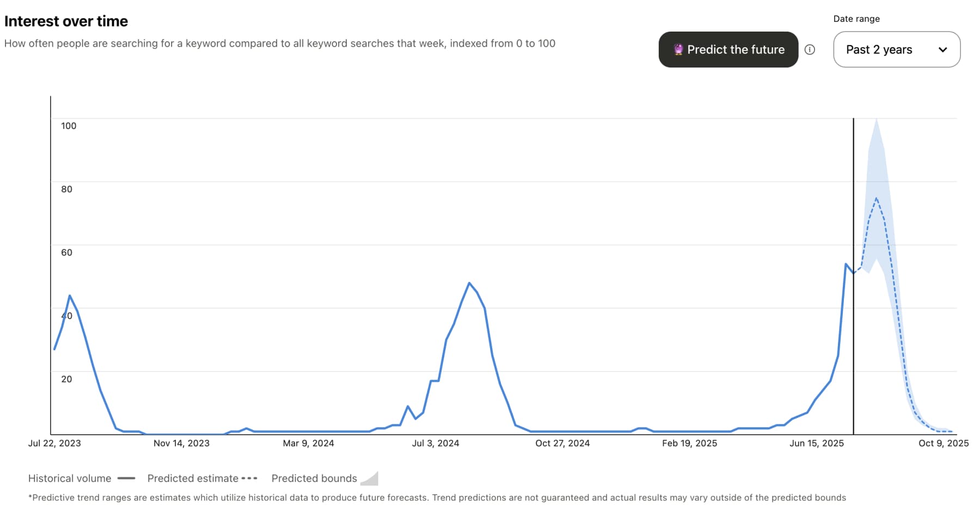This screenshot has width=980, height=518.
Task: Click the crystal ball icon
Action: 678,50
